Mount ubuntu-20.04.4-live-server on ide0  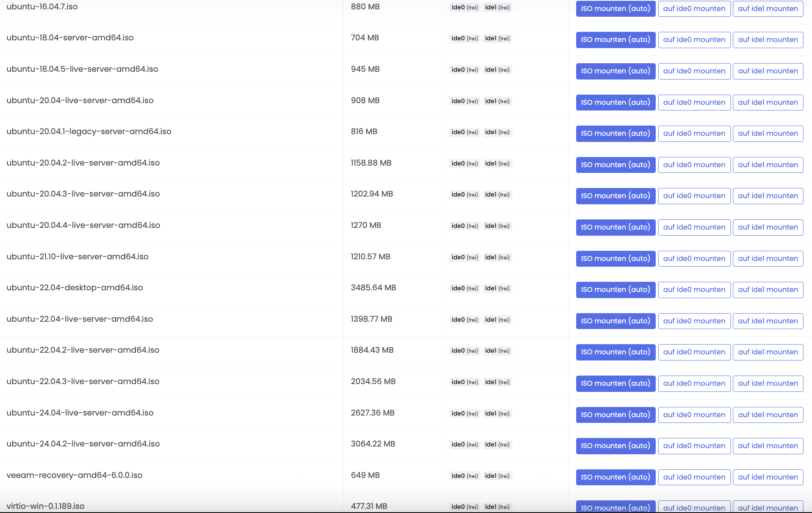coord(694,227)
